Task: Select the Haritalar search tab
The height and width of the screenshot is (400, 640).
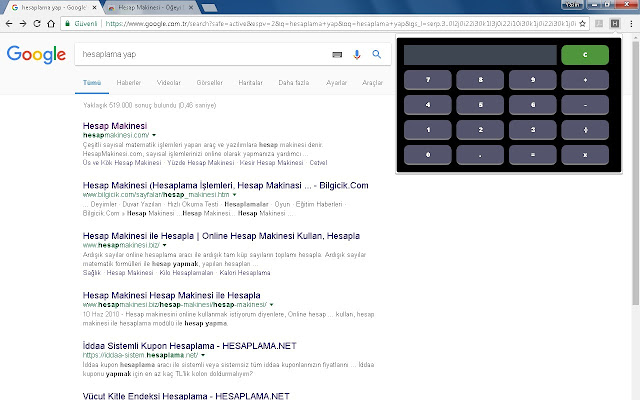Action: point(251,83)
